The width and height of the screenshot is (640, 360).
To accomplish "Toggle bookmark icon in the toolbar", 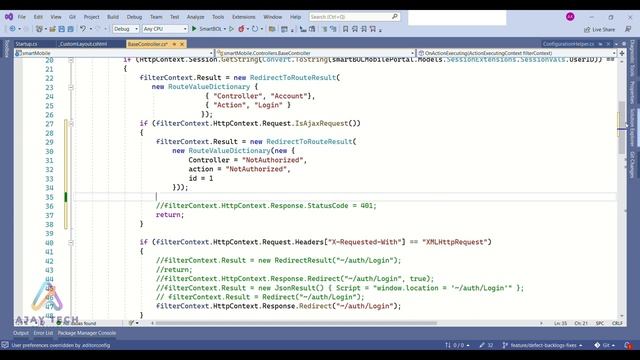I will 345,29.
